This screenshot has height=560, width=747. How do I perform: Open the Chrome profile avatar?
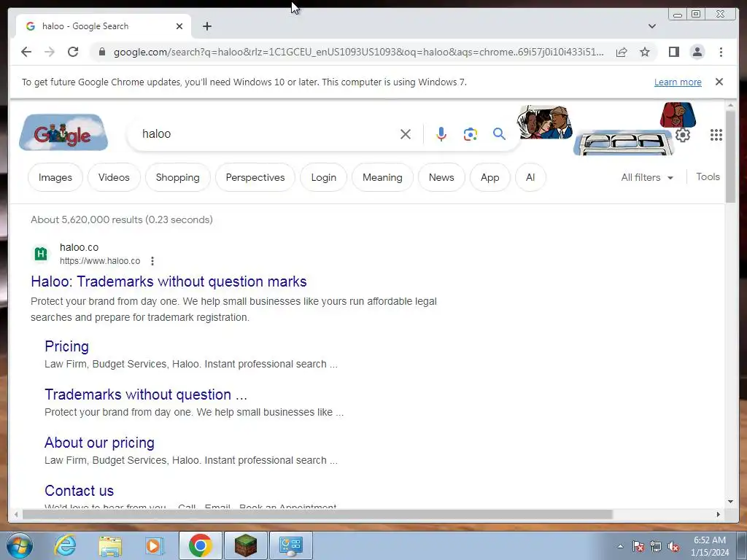[697, 52]
